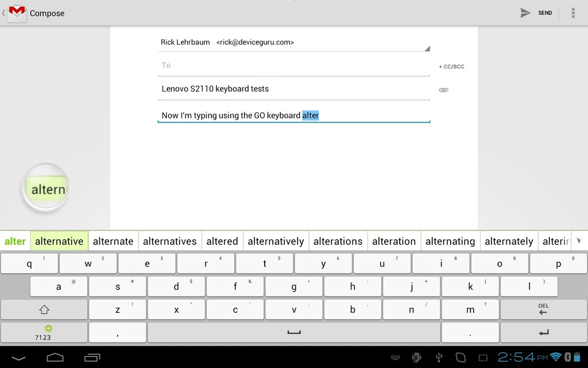Open the sender account dropdown triangle
The image size is (588, 368).
point(427,48)
